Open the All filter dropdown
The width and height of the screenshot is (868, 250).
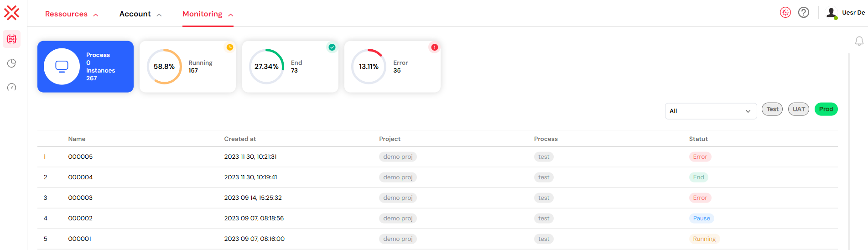(x=711, y=111)
